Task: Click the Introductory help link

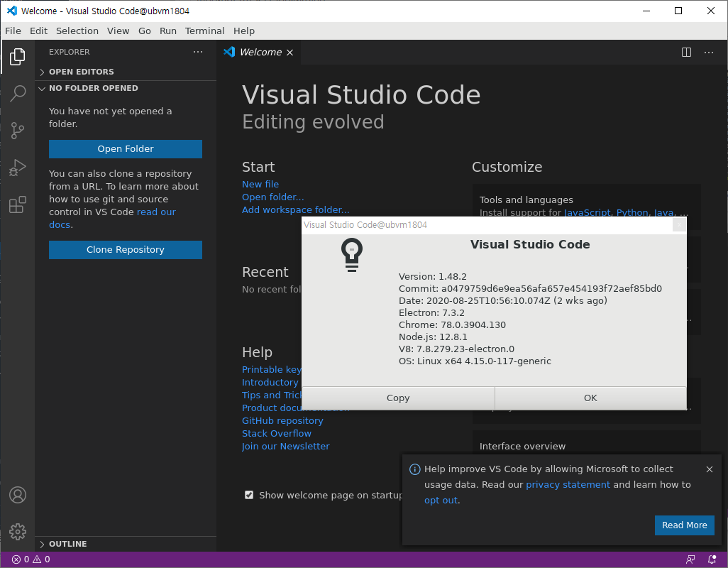Action: tap(270, 383)
